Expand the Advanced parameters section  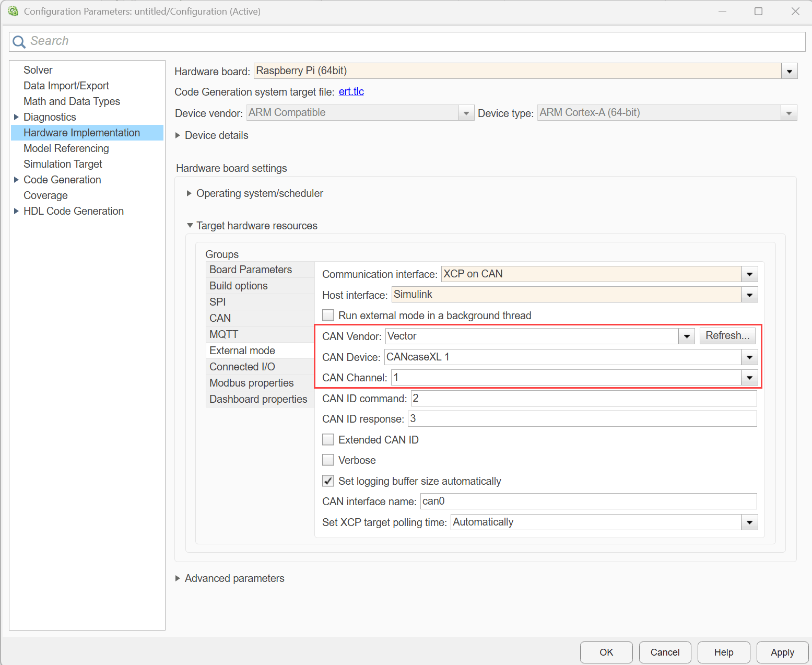coord(178,578)
